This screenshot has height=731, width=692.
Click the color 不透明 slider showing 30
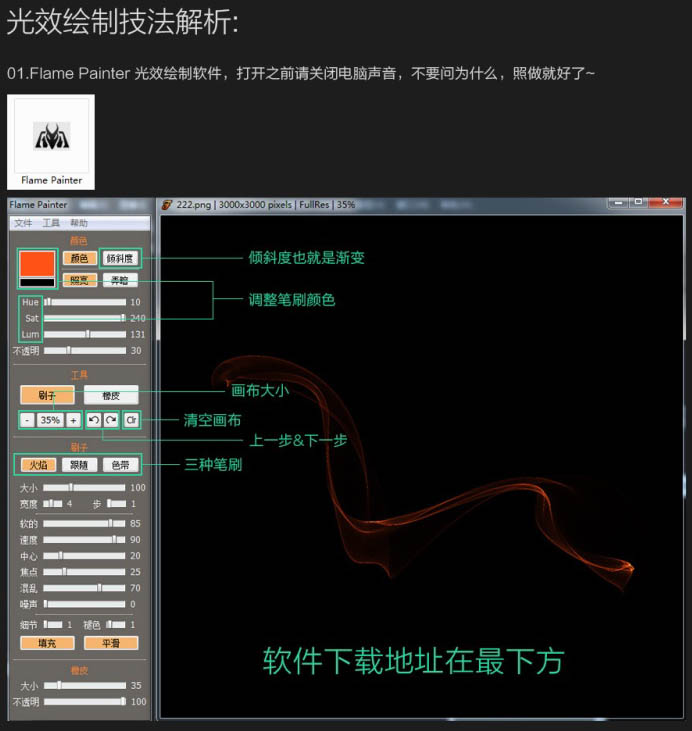(85, 350)
